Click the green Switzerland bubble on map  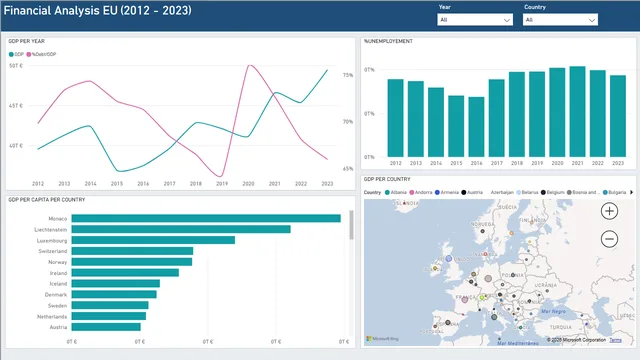482,298
